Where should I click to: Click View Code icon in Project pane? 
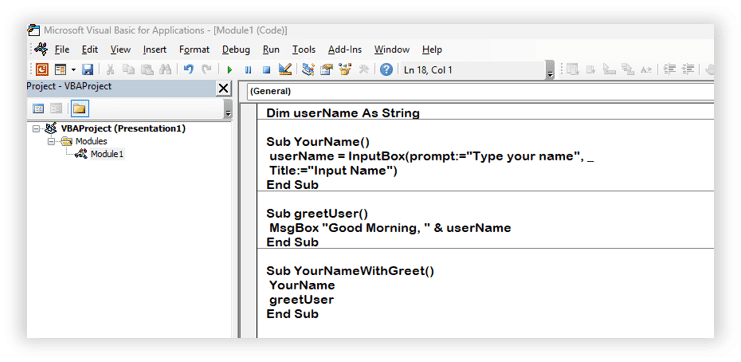[38, 109]
